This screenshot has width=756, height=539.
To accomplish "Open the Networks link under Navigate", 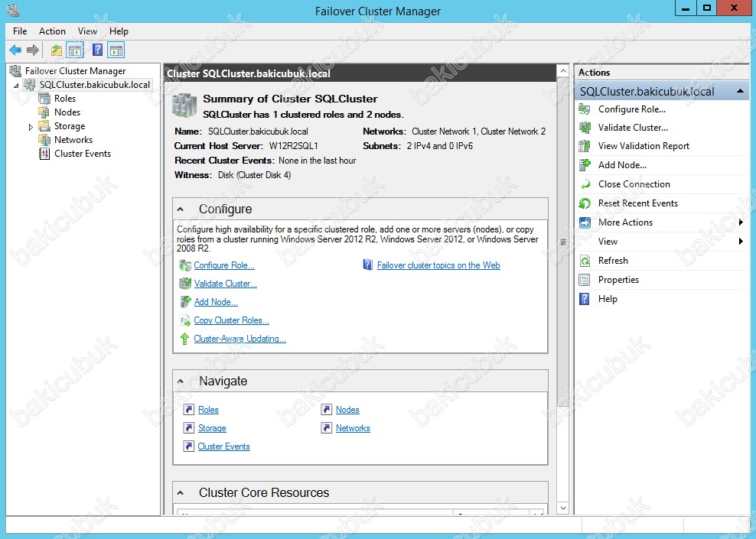I will pyautogui.click(x=353, y=428).
